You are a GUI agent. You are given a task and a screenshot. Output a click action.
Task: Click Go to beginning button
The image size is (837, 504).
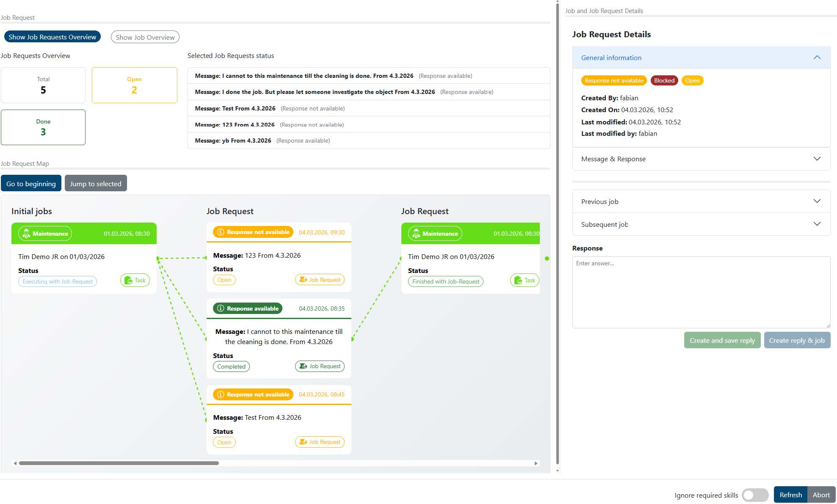(31, 184)
